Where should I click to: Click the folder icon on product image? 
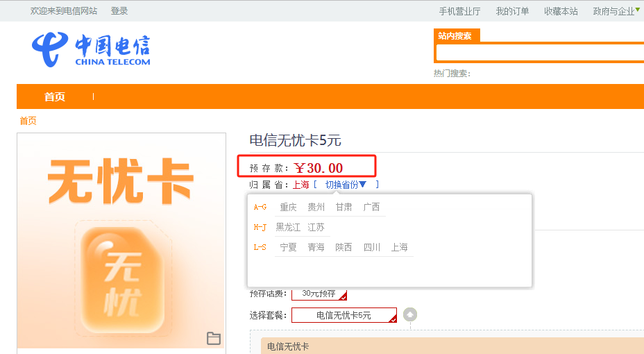[213, 338]
